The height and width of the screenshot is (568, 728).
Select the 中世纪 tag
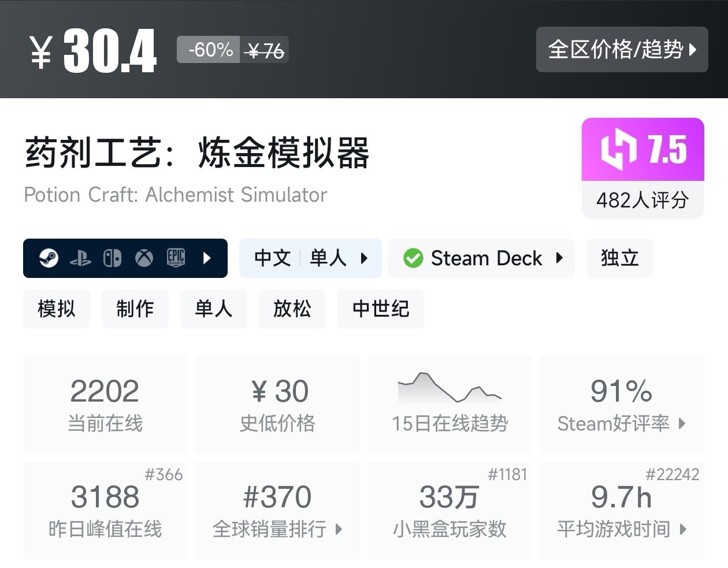tap(381, 309)
